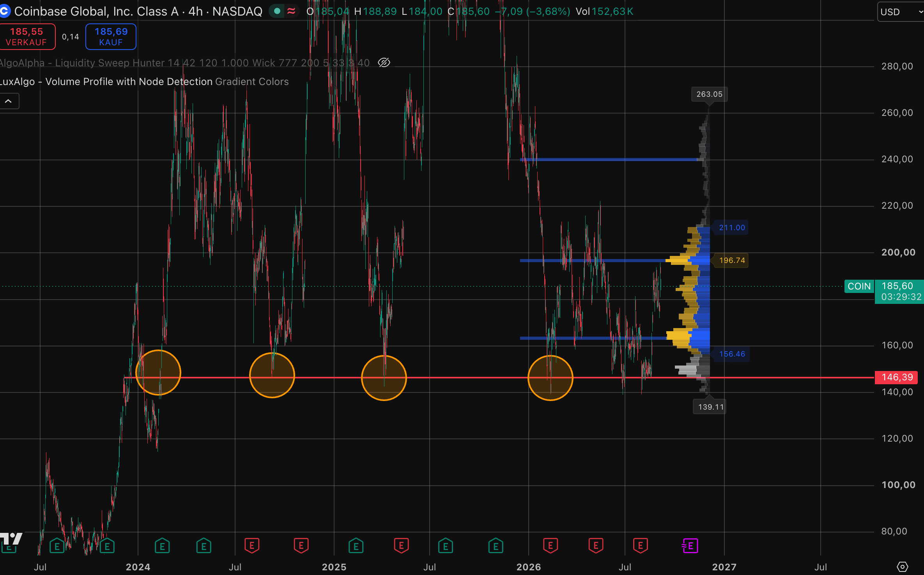Click the 156.46 volume profile label
The width and height of the screenshot is (924, 575).
pos(732,354)
